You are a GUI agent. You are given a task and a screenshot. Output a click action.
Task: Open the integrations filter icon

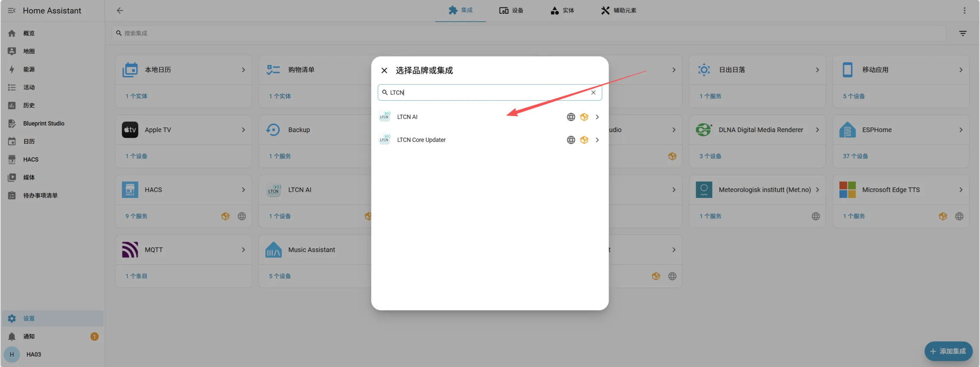(963, 33)
